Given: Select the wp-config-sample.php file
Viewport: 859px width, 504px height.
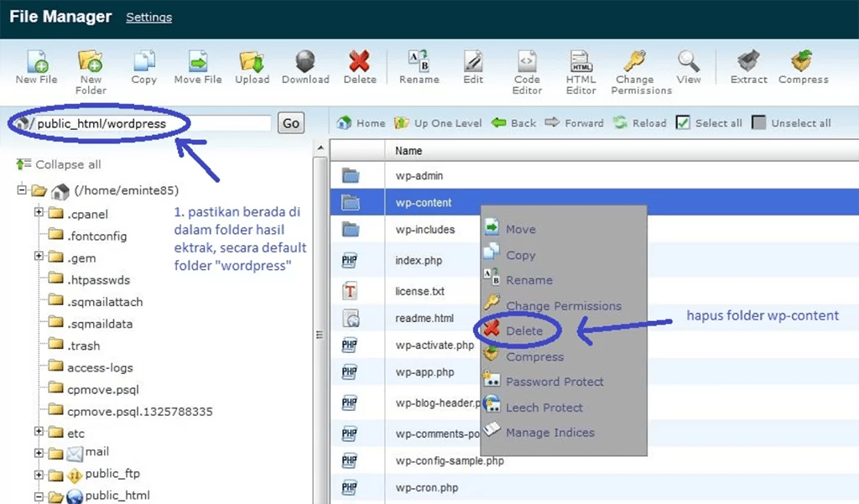Looking at the screenshot, I should pyautogui.click(x=450, y=460).
